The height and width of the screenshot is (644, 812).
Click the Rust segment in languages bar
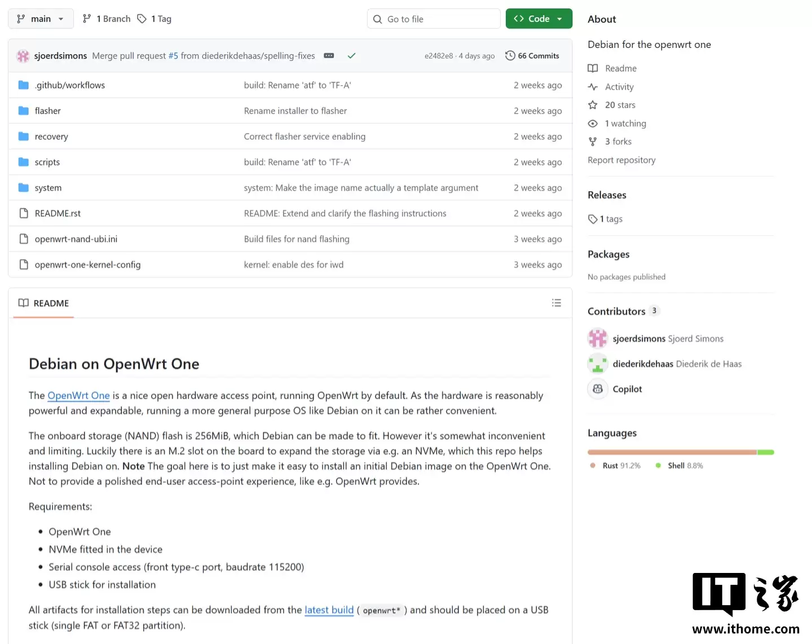point(672,452)
